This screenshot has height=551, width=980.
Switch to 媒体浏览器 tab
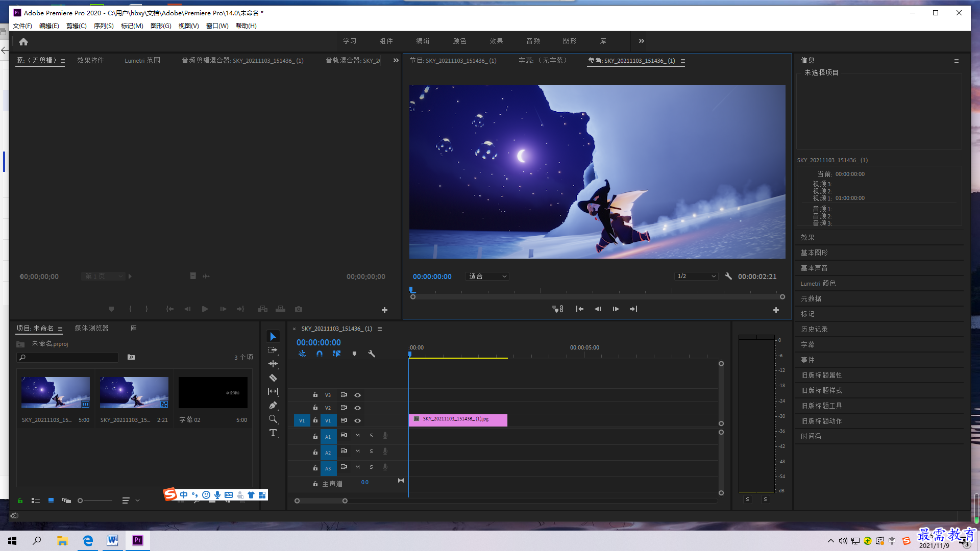pos(91,328)
